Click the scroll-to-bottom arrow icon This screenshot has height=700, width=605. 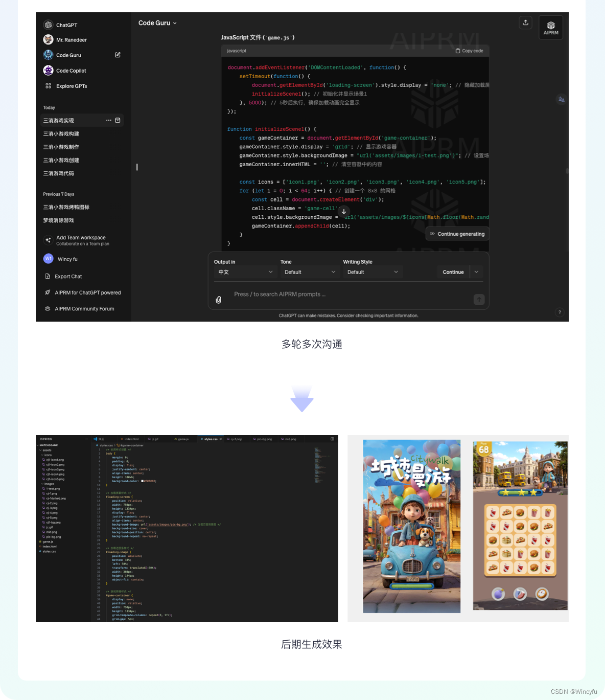coord(344,212)
